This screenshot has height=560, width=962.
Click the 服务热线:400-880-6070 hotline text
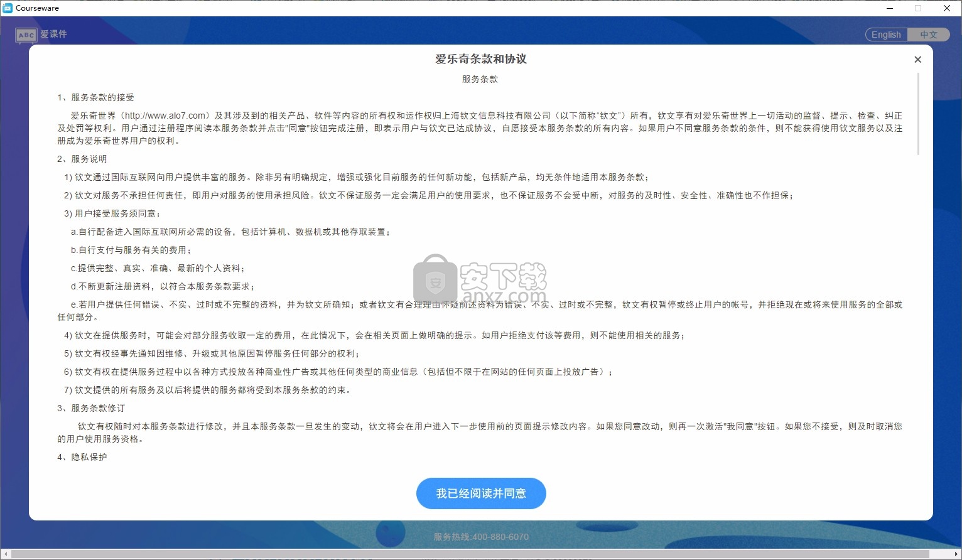click(481, 537)
